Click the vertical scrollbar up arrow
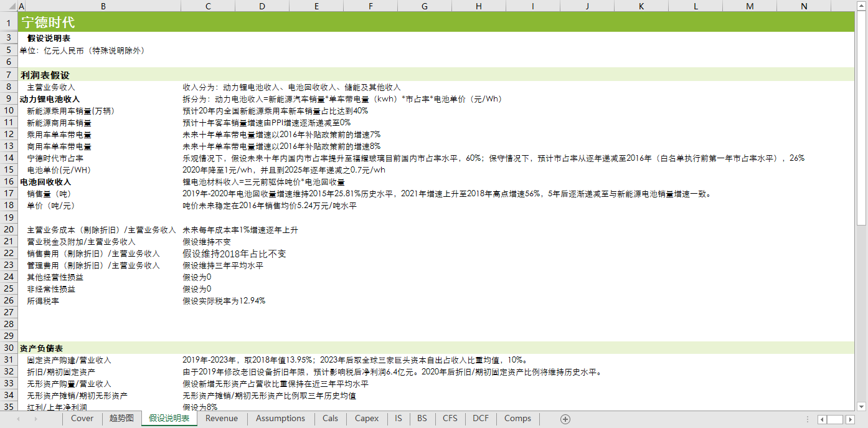The width and height of the screenshot is (868, 428). (862, 6)
